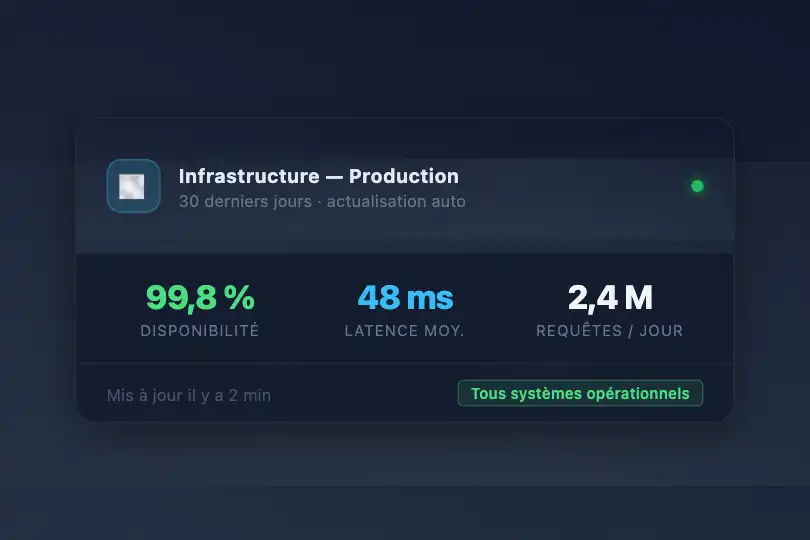Click the 48 ms latency value
The width and height of the screenshot is (810, 540).
[x=405, y=298]
